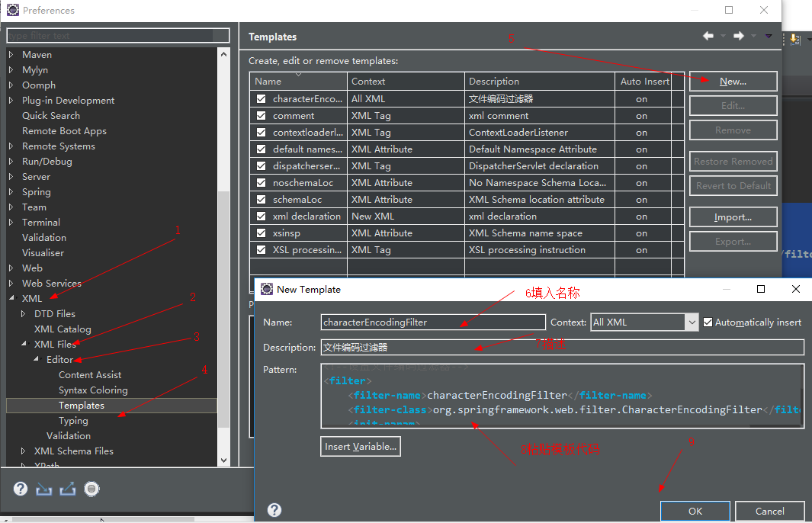This screenshot has width=812, height=523.
Task: Select Content Assist in the tree
Action: point(90,374)
